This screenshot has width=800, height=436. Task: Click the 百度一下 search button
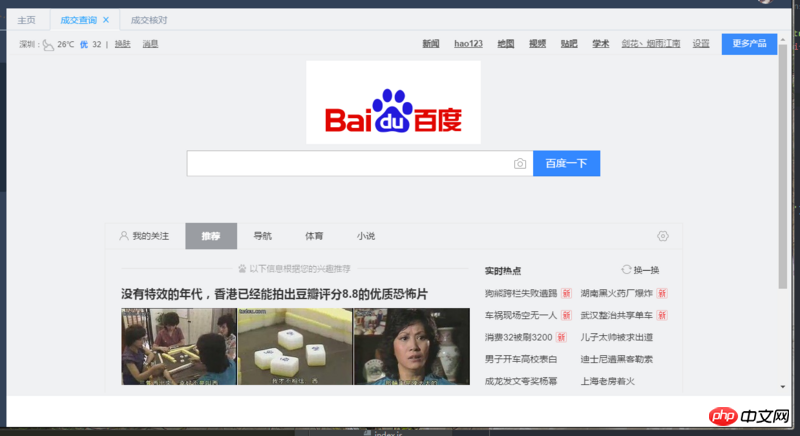pyautogui.click(x=566, y=163)
